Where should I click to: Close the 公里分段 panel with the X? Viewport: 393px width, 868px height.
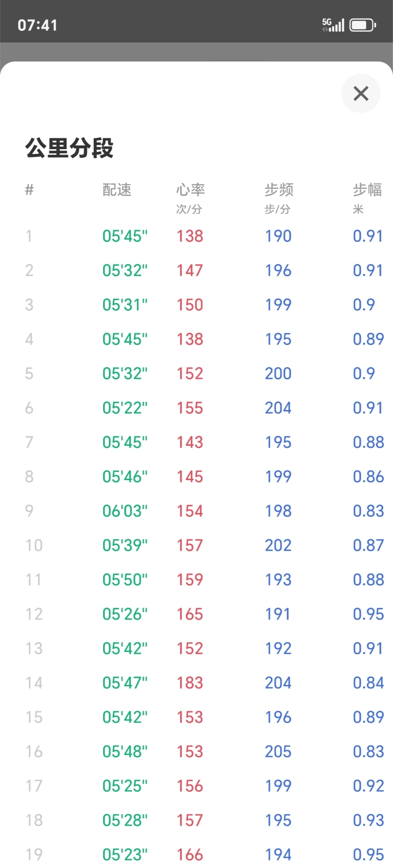[360, 94]
